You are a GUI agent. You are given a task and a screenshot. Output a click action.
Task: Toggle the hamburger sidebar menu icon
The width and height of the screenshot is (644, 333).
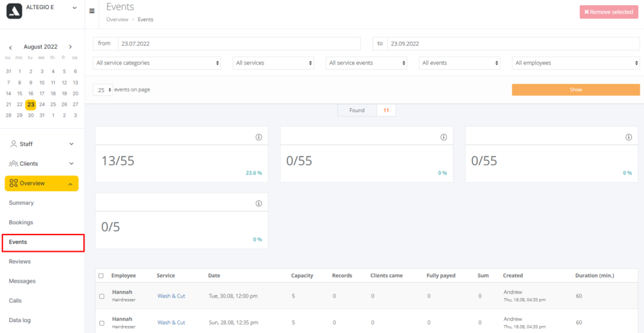[91, 11]
